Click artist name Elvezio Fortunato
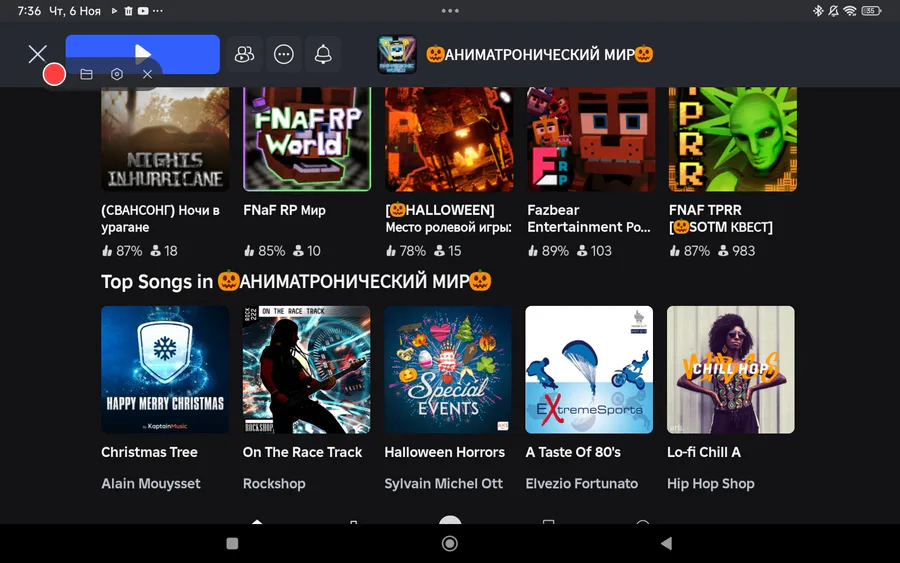Screen dimensions: 900x563 click(582, 484)
